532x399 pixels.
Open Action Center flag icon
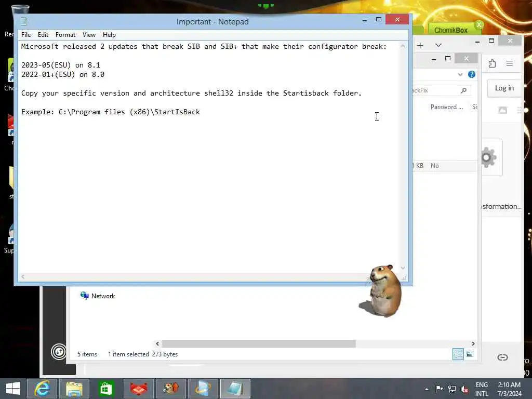point(439,389)
